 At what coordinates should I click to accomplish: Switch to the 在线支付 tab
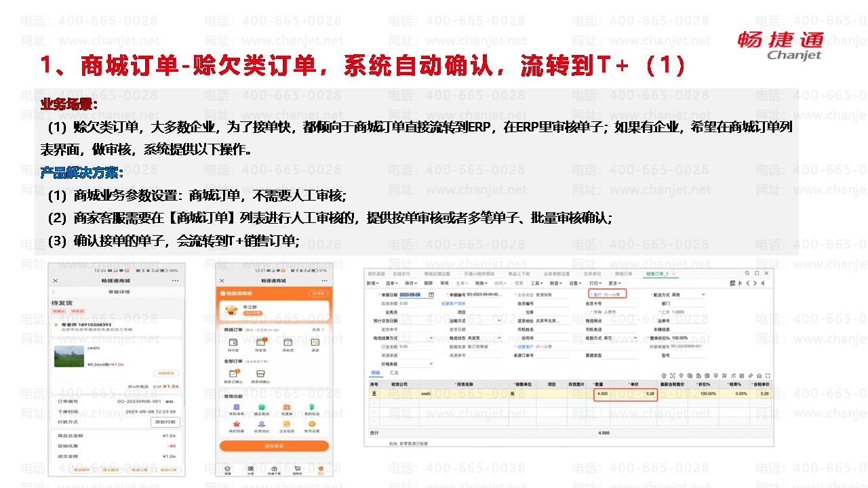point(401,273)
